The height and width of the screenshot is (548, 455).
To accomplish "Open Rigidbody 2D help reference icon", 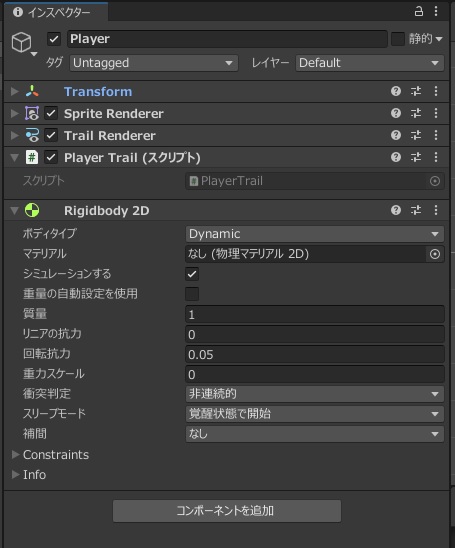I will (396, 210).
